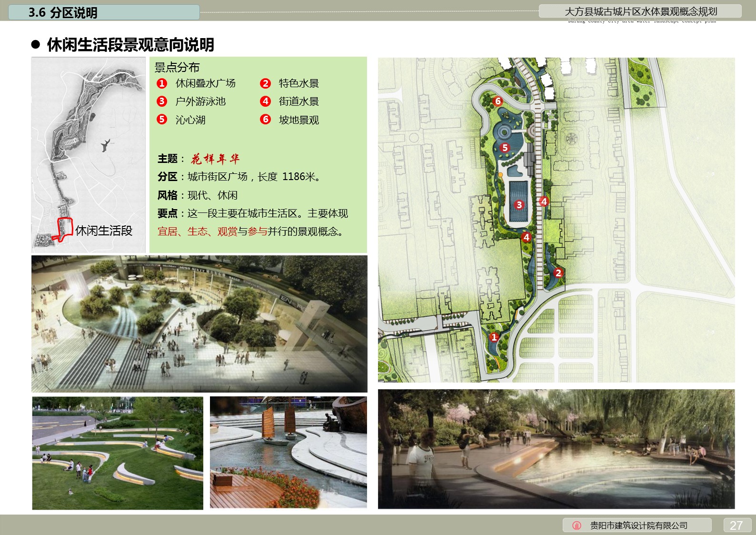Select red marker 5 on the plan's lake
The image size is (756, 535).
tap(505, 148)
